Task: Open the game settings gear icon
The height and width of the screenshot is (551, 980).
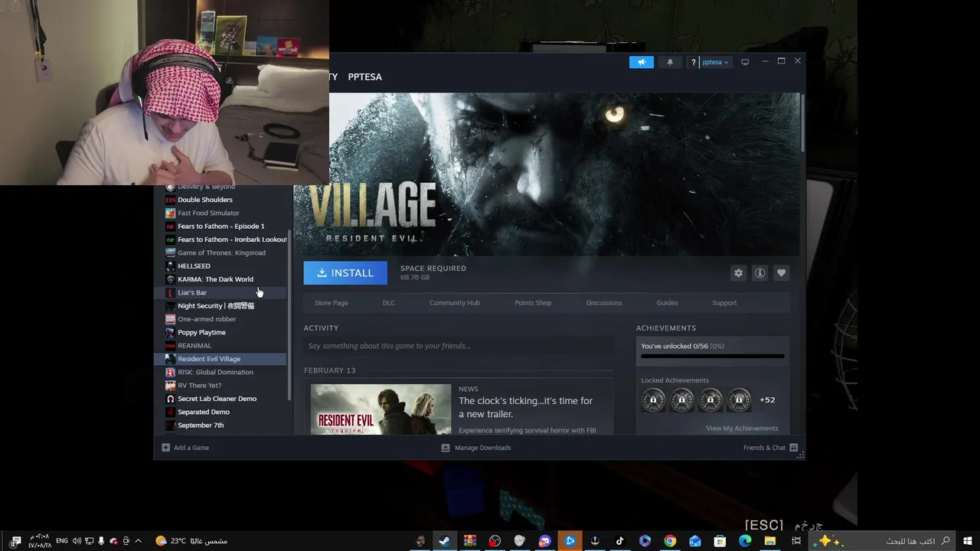Action: click(738, 273)
